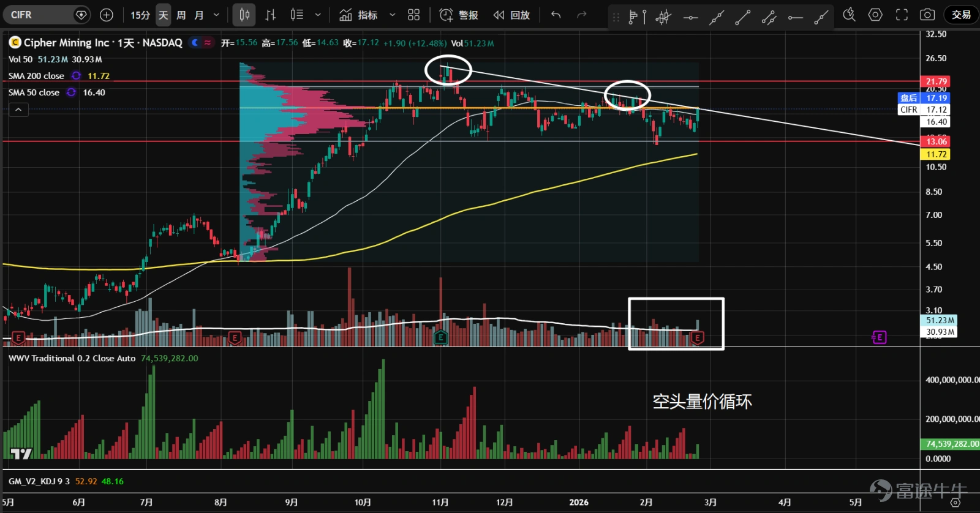980x513 pixels.
Task: Click the yellow 11.72 SMA price label
Action: pyautogui.click(x=936, y=154)
